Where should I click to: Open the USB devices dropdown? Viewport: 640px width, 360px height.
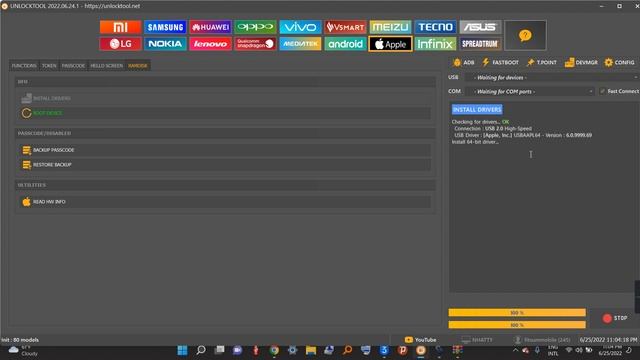(552, 78)
